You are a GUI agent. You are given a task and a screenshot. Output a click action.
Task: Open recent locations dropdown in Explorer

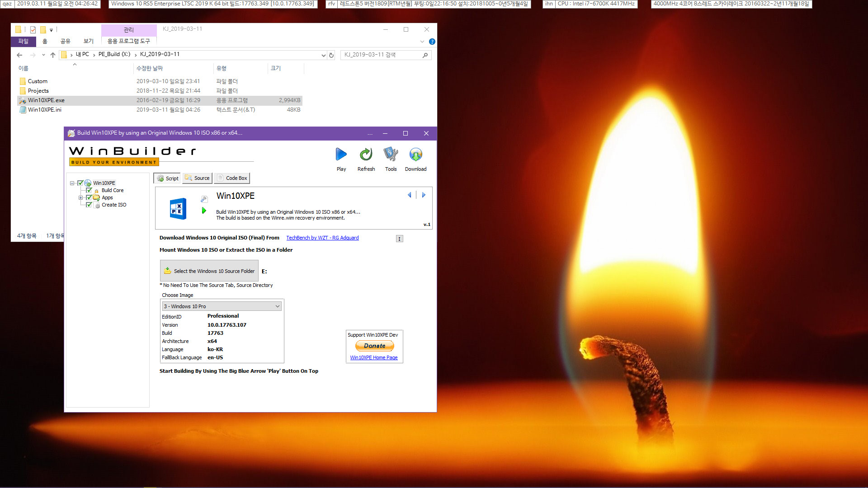(43, 55)
